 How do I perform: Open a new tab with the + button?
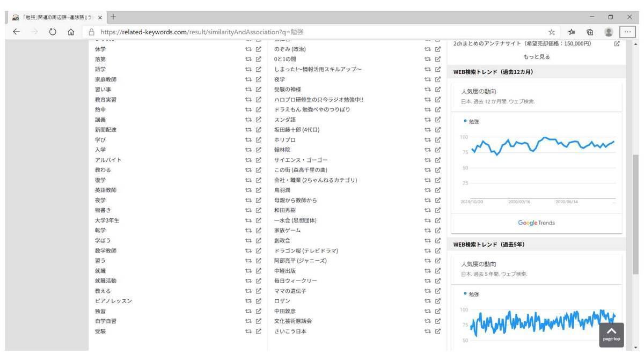pos(113,17)
